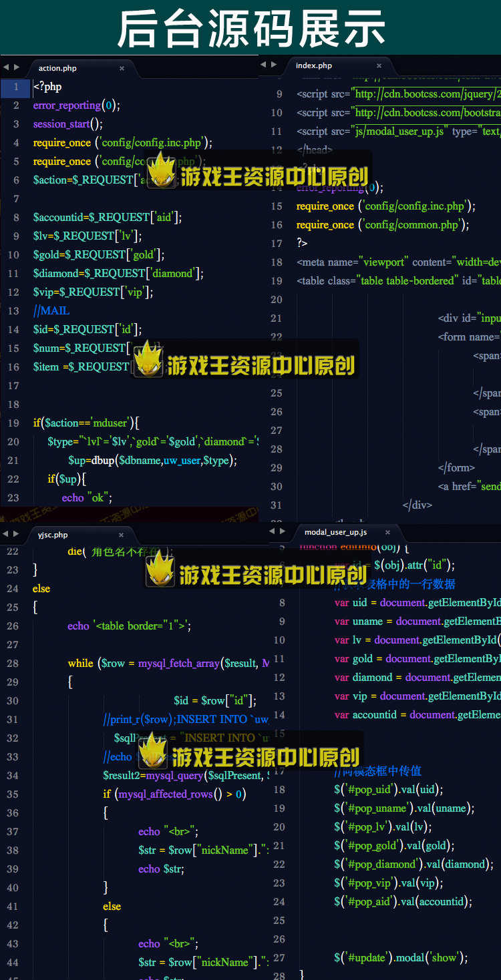Click the '<meta name="viewport"' line
This screenshot has width=501, height=980.
(398, 262)
